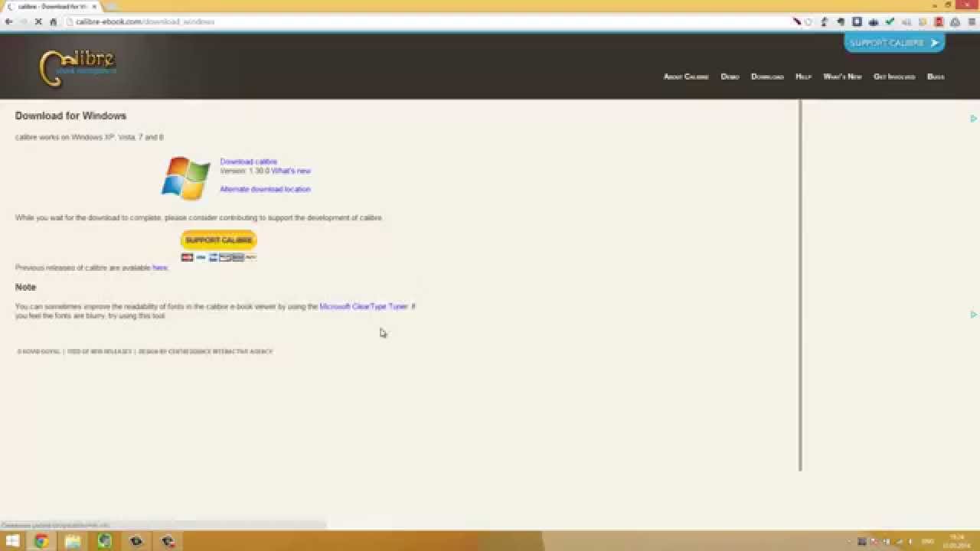Click the green checkmark extension icon
The height and width of the screenshot is (551, 980).
click(890, 22)
